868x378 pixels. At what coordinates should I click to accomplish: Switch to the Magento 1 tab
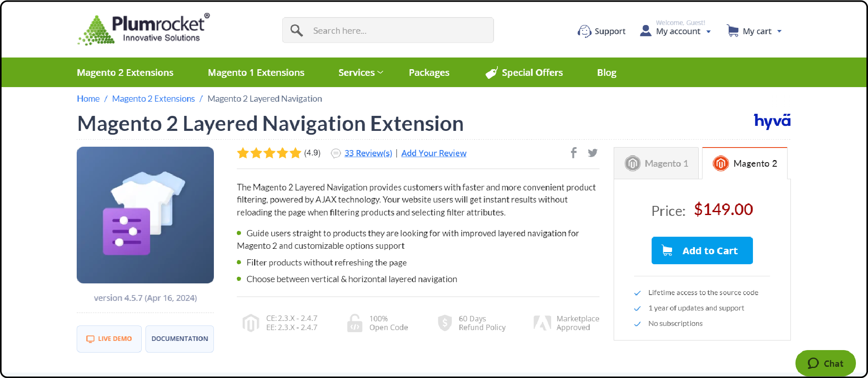coord(656,163)
